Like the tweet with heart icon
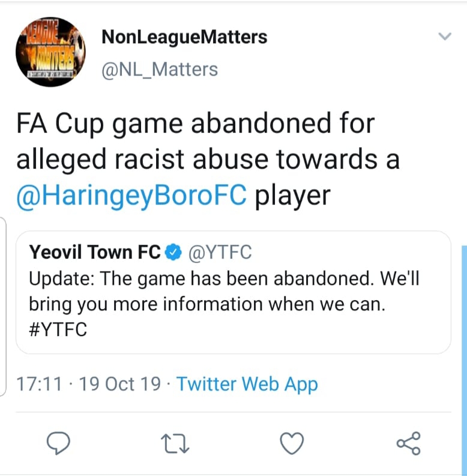 [292, 443]
